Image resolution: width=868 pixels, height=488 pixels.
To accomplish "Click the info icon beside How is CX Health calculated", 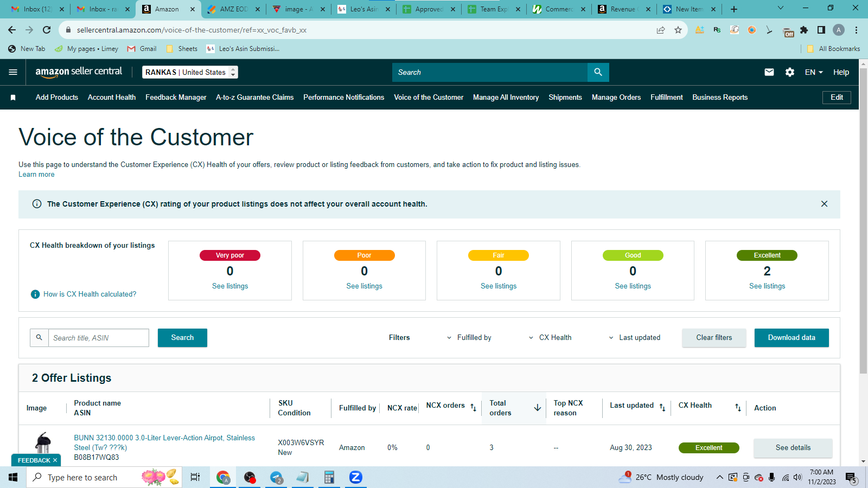I will point(35,294).
